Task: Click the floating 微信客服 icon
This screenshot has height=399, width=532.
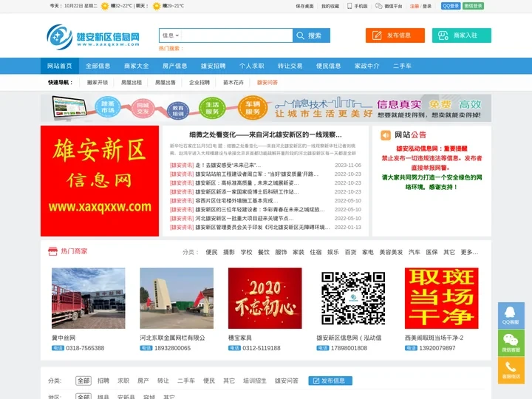Action: (x=511, y=343)
